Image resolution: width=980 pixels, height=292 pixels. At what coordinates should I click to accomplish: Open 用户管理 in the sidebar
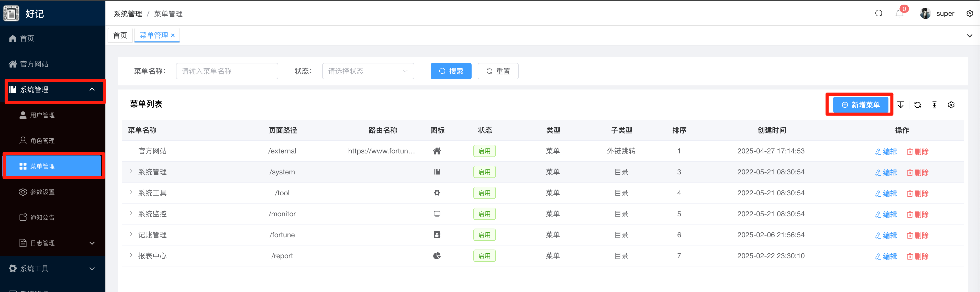click(x=42, y=115)
